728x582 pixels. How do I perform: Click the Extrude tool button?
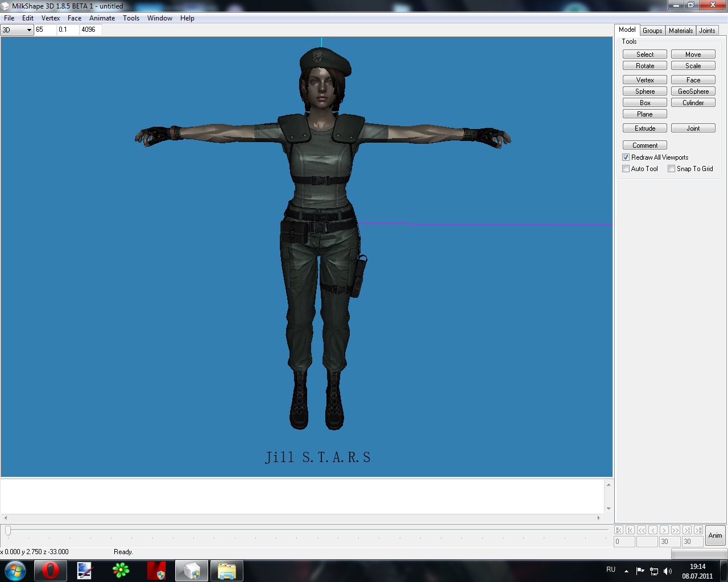coord(645,128)
